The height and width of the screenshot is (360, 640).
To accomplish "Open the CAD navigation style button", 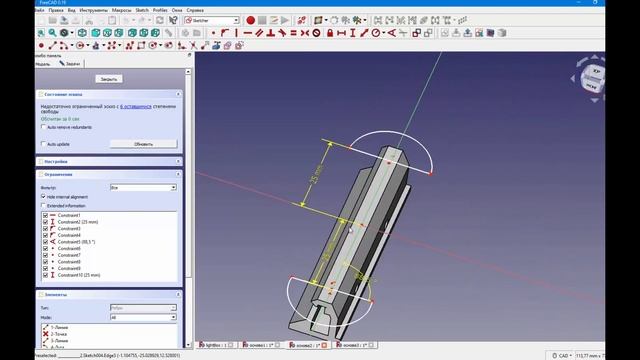I will point(562,356).
